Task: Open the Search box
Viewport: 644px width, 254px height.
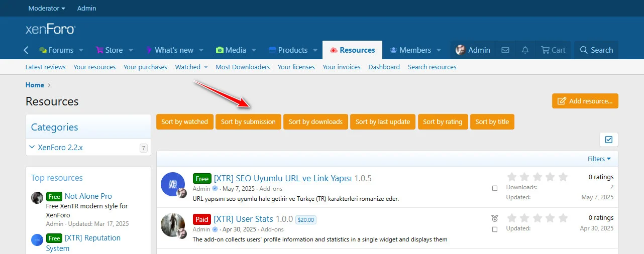Action: 596,50
